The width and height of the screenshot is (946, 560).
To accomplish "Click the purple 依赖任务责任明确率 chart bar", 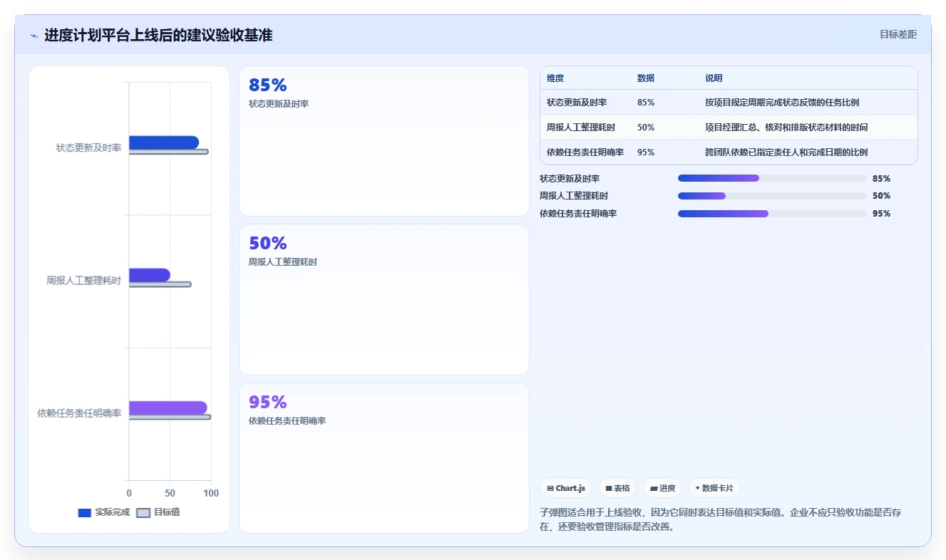I will [168, 408].
